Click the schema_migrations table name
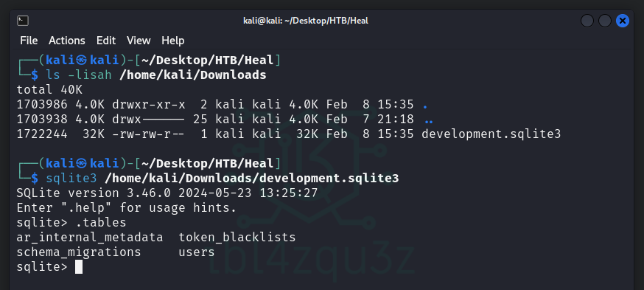Image resolution: width=644 pixels, height=290 pixels. 79,252
